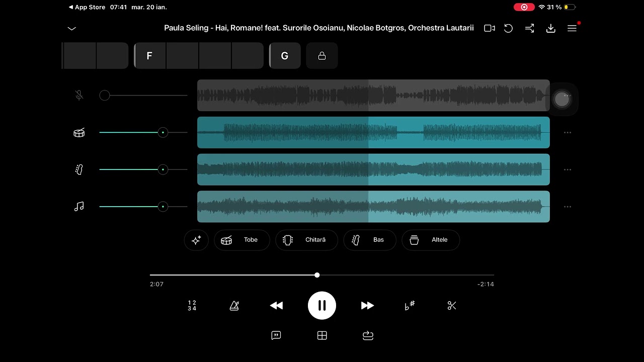Viewport: 644px width, 362px height.
Task: Seek within the bass waveform
Action: (373, 169)
